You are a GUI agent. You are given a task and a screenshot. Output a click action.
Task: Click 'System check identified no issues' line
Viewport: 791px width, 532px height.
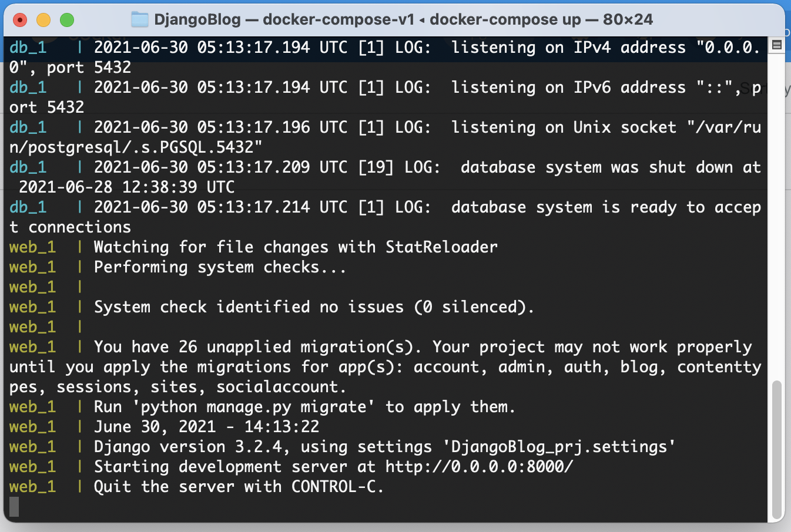point(314,307)
